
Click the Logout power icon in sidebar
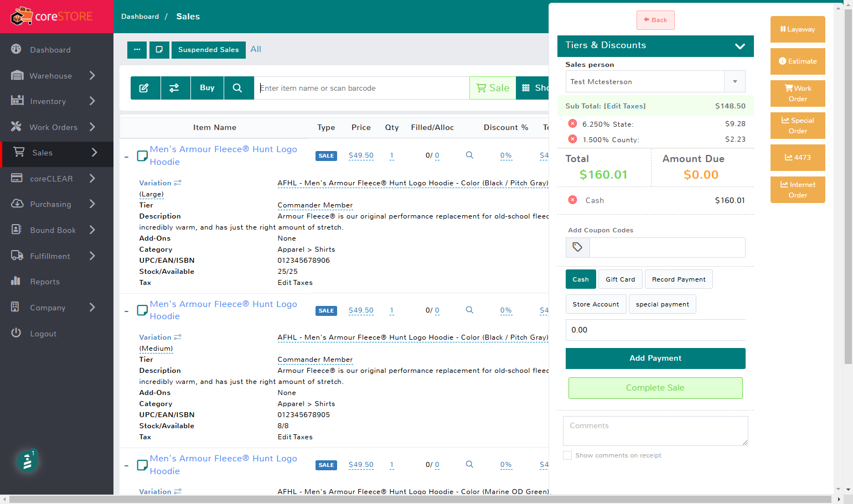tap(16, 333)
